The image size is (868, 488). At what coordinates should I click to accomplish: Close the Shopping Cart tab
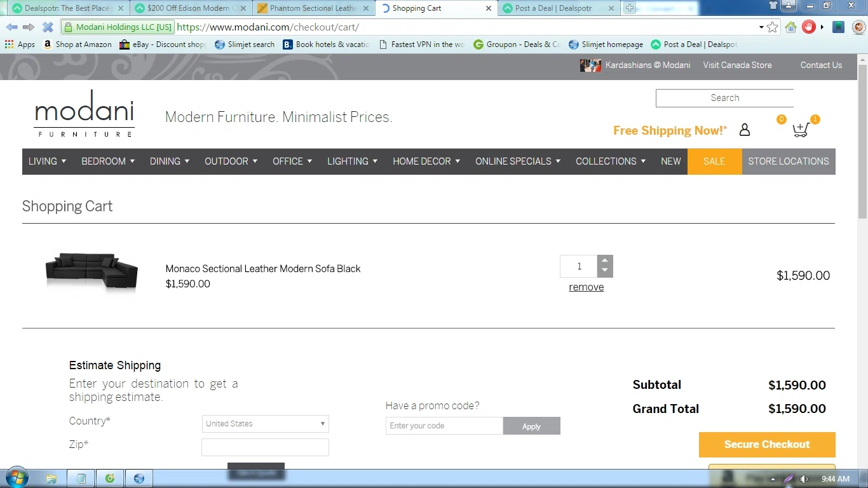pyautogui.click(x=488, y=8)
